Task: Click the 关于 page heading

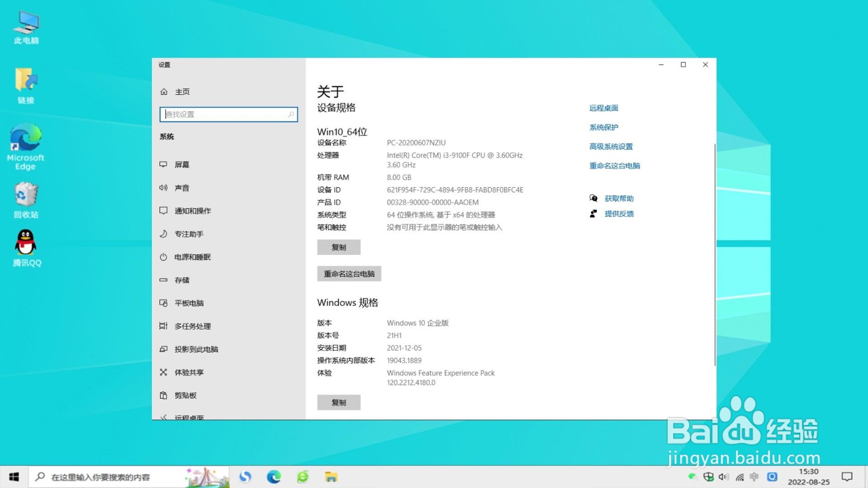Action: 330,92
